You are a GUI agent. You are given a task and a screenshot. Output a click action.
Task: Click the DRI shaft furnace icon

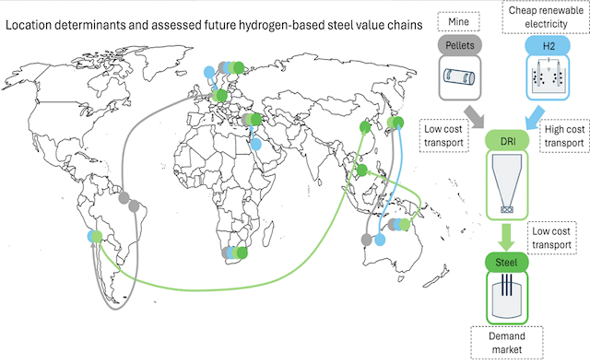point(507,184)
